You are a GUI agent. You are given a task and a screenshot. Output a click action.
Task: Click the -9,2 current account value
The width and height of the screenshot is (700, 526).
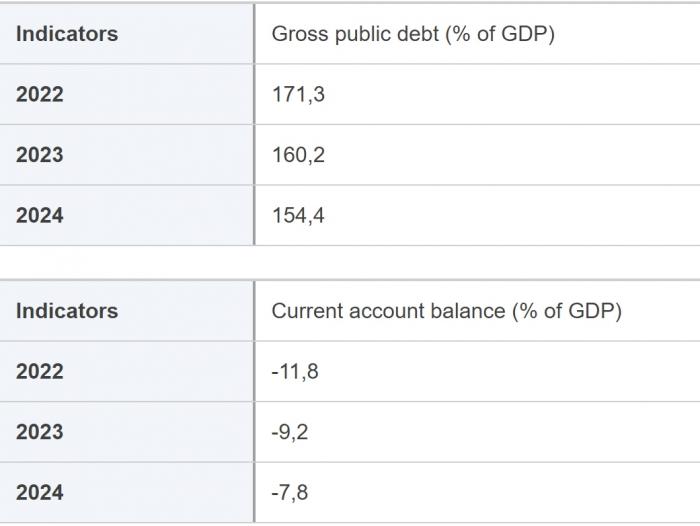tap(292, 432)
